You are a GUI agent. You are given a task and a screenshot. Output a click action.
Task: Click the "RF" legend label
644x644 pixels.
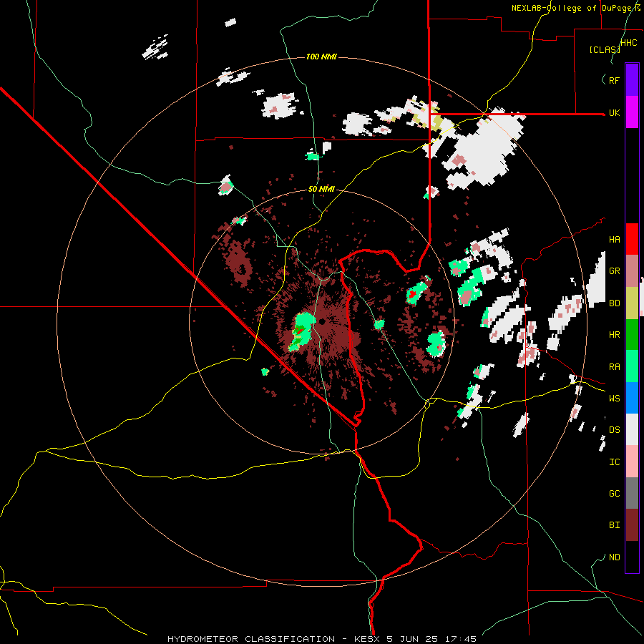614,81
